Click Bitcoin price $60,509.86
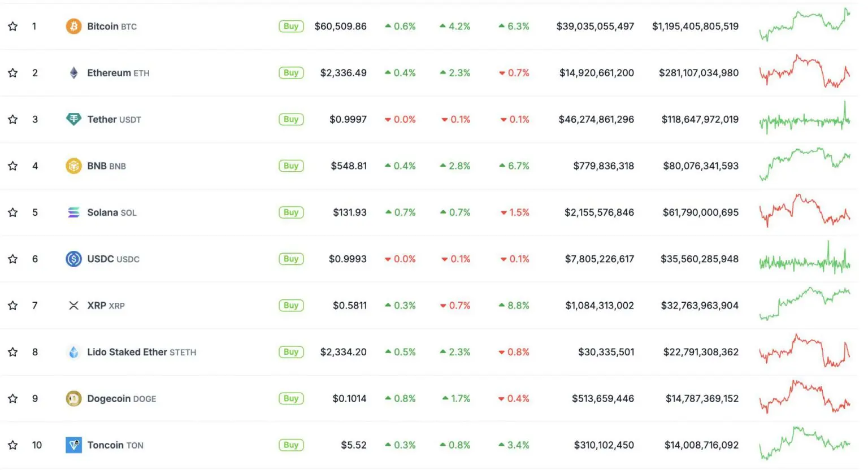Screen dimensions: 868x470 click(340, 26)
